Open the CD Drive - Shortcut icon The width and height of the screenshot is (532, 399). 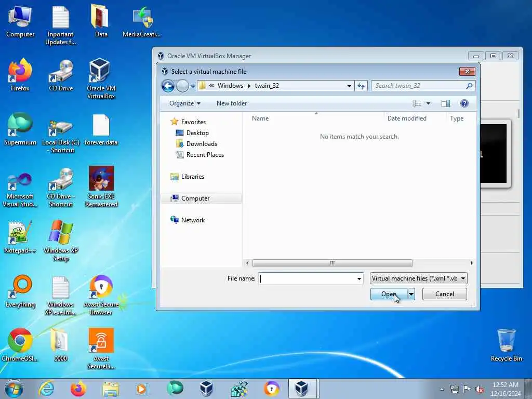pyautogui.click(x=61, y=187)
